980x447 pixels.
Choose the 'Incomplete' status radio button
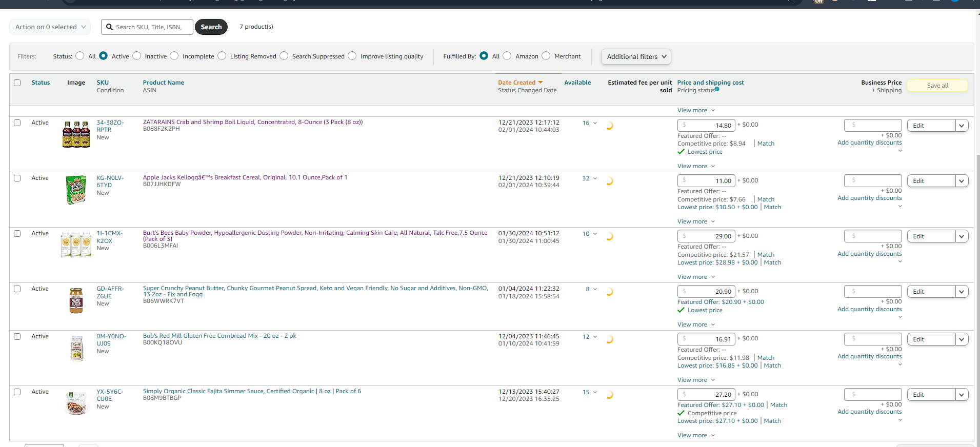click(174, 56)
